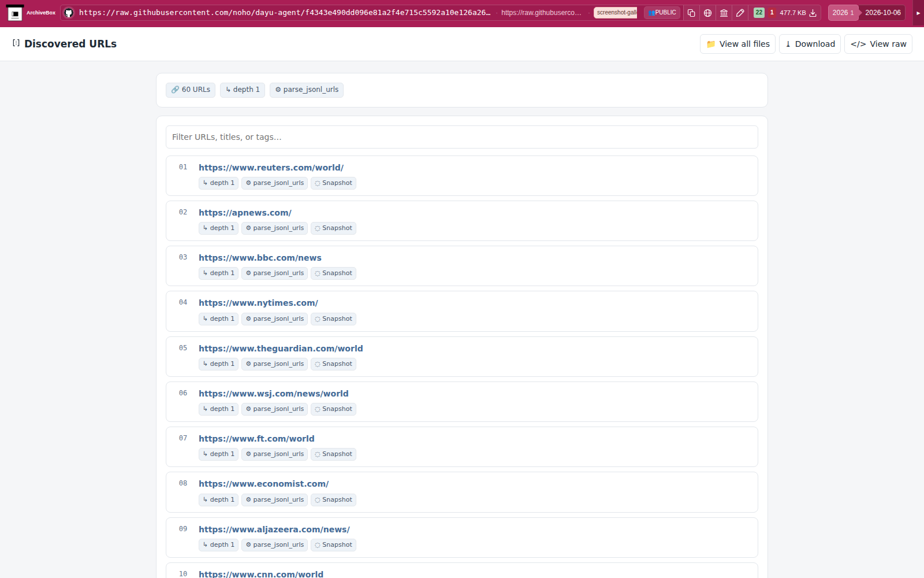Open the apnews.com link
Image resolution: width=924 pixels, height=578 pixels.
(245, 213)
